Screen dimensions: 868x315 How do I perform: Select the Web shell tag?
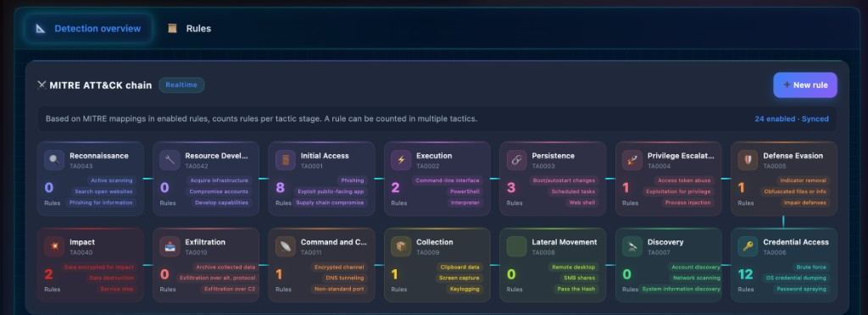[x=581, y=203]
